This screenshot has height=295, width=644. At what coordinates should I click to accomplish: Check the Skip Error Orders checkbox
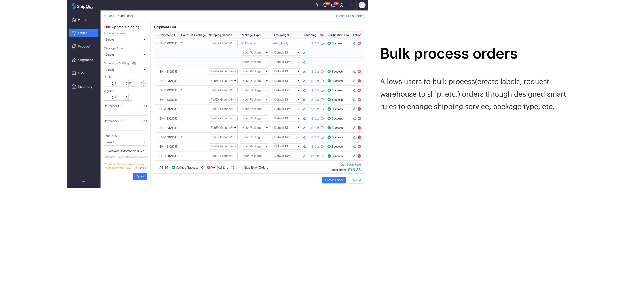[241, 168]
